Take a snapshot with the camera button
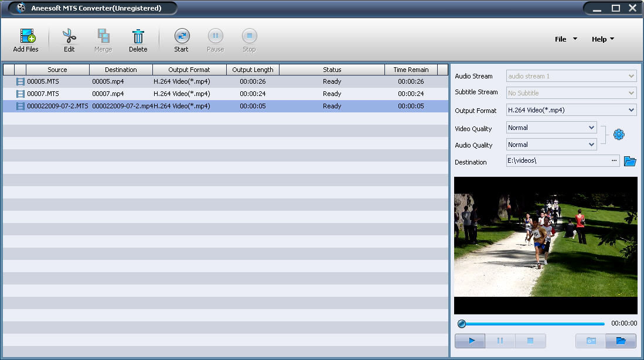Viewport: 644px width, 360px height. tap(591, 341)
